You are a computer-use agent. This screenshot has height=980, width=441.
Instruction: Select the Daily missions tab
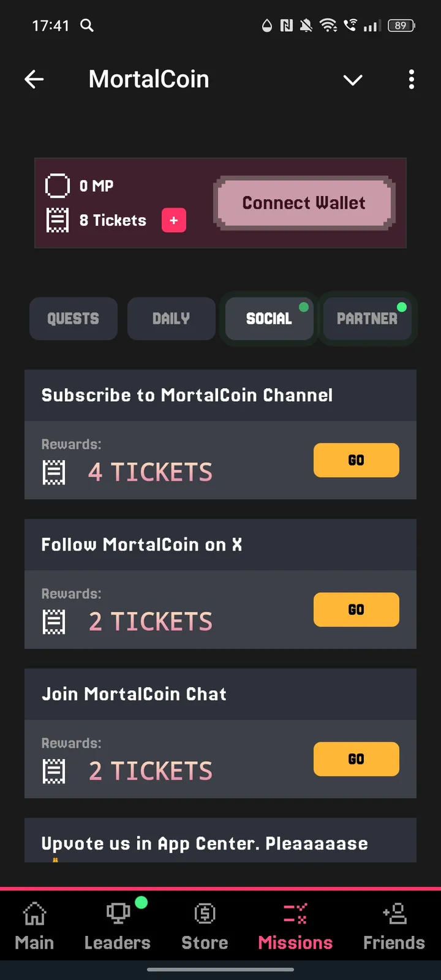(171, 318)
